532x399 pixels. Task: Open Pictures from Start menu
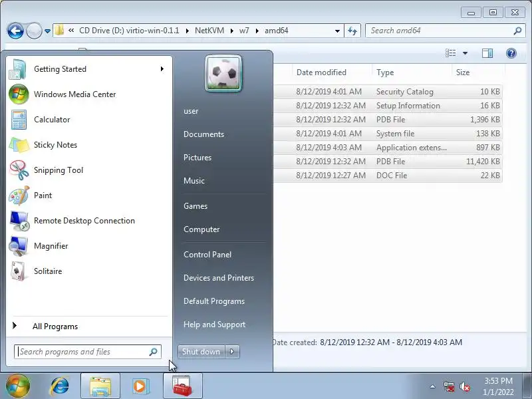197,158
